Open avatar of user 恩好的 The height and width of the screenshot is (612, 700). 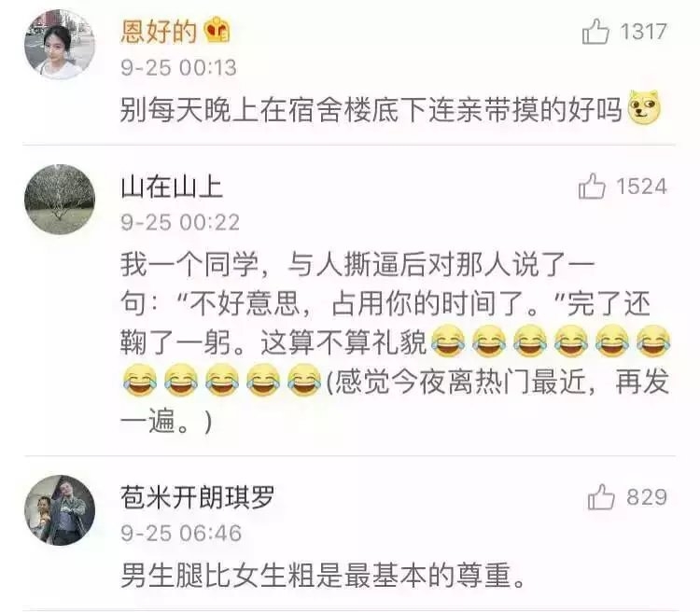[x=60, y=44]
